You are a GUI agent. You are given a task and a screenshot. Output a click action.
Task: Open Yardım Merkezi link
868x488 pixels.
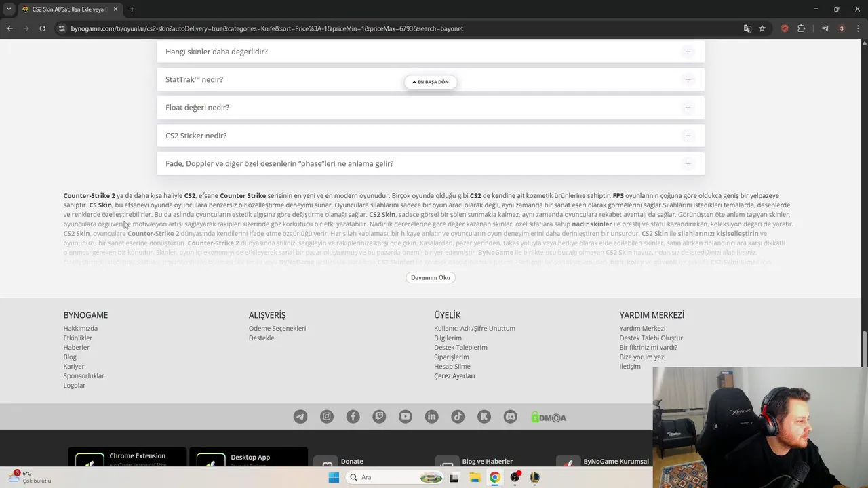coord(642,328)
